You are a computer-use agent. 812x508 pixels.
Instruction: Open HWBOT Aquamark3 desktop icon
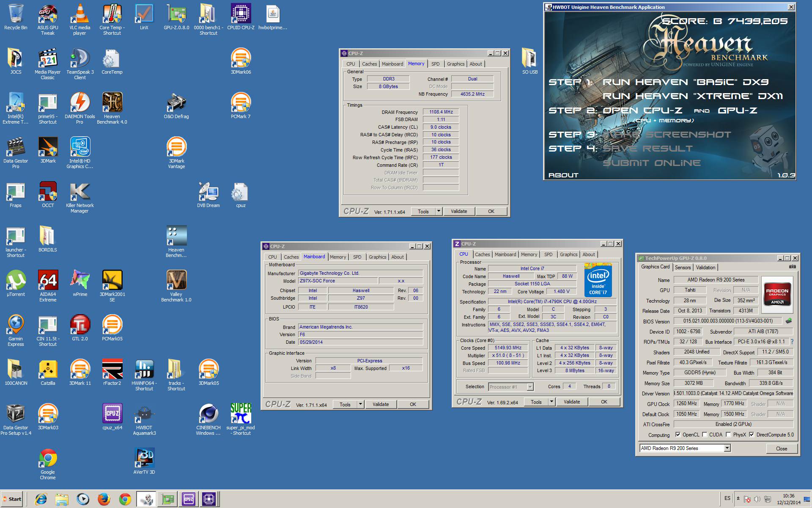144,419
